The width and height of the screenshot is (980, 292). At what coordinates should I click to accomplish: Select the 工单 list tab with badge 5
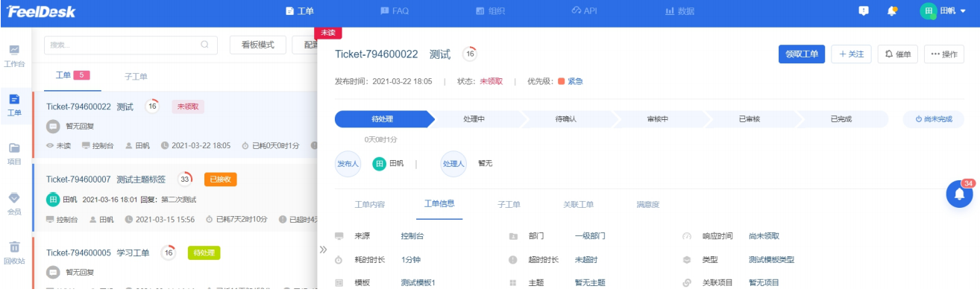coord(72,75)
